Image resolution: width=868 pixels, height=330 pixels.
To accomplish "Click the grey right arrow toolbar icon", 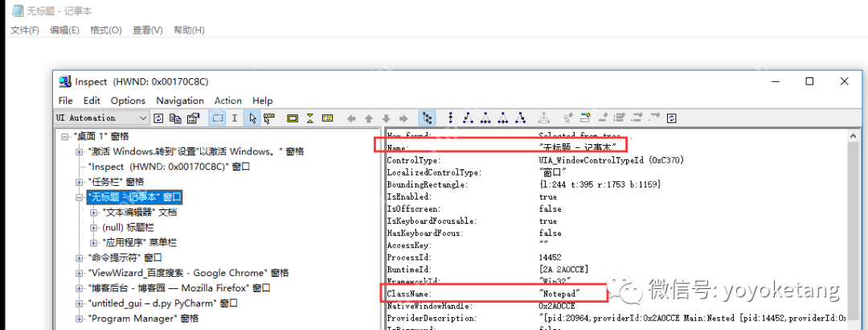I will [403, 118].
